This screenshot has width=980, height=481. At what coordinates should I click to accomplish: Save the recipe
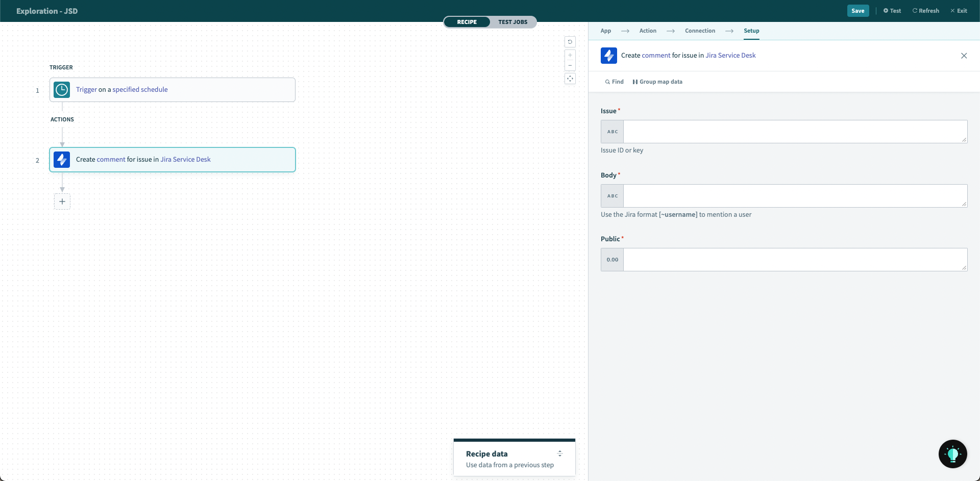858,10
